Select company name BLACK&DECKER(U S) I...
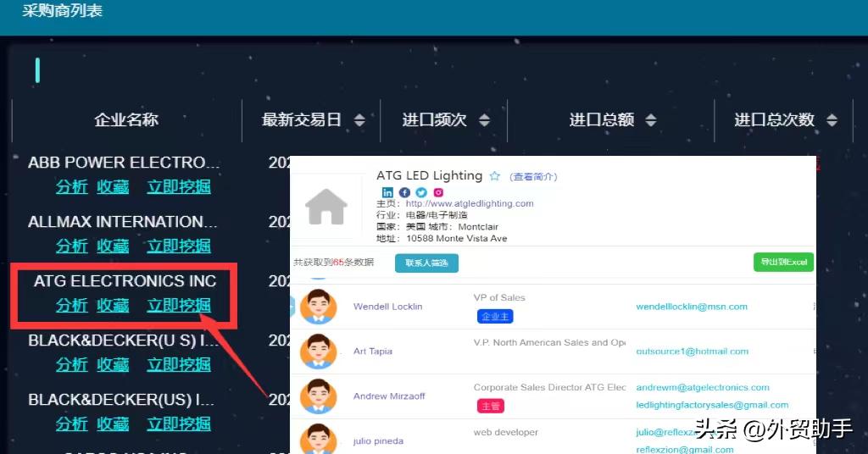 (124, 340)
